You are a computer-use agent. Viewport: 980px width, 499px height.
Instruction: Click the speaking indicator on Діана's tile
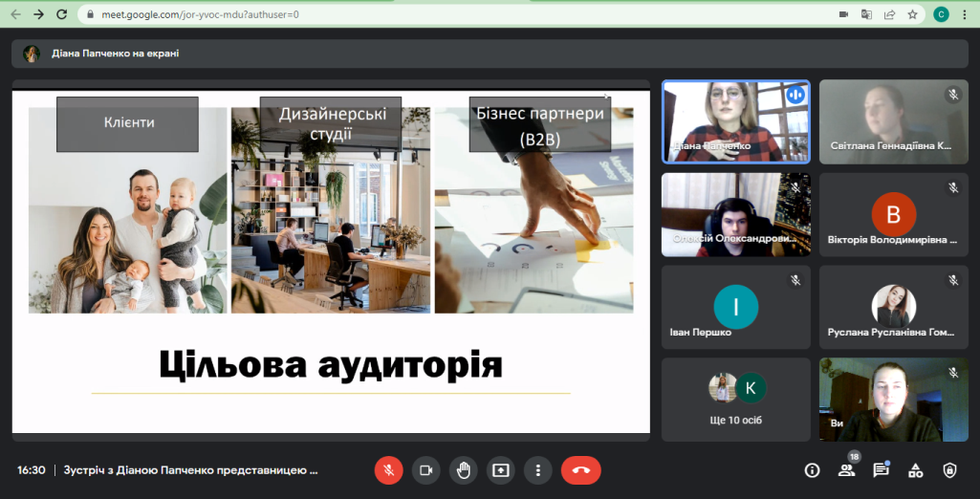tap(795, 95)
